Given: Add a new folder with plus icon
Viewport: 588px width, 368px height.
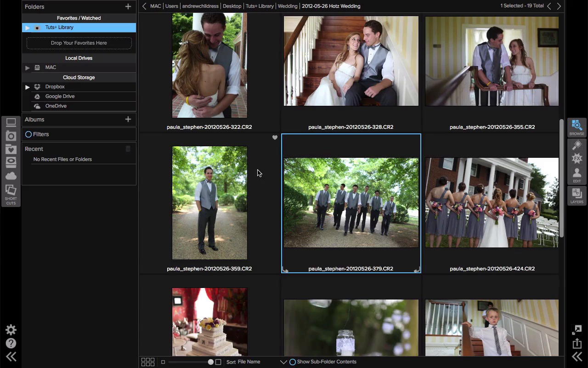Looking at the screenshot, I should click(x=128, y=6).
